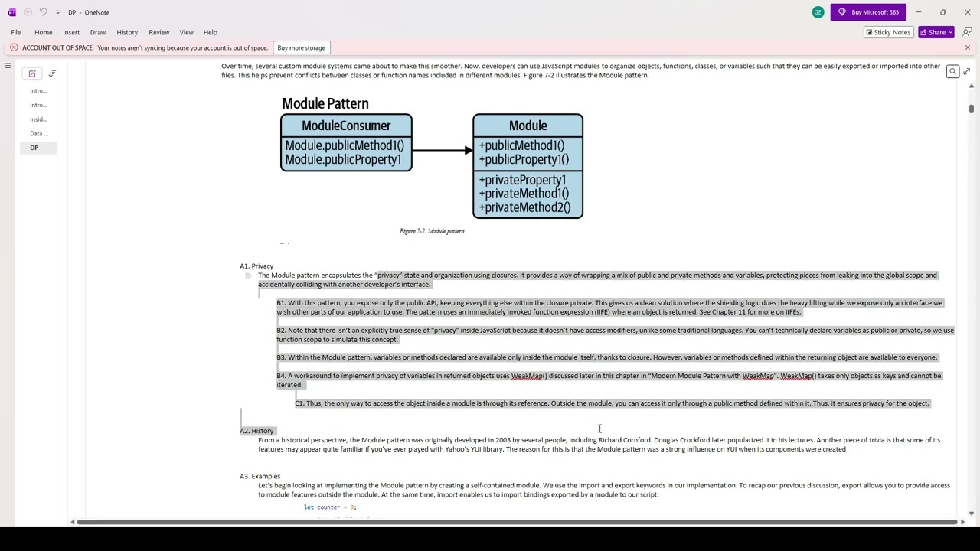Click the account out of space error icon
This screenshot has width=980, height=551.
(14, 47)
